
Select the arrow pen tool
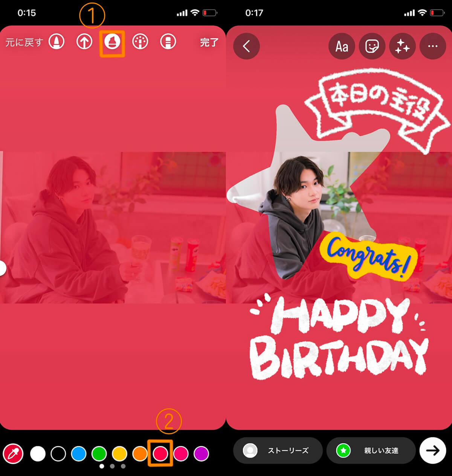(x=84, y=43)
